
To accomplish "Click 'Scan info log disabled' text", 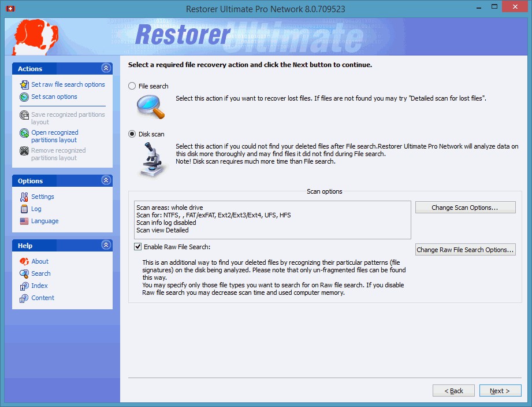I will 166,223.
